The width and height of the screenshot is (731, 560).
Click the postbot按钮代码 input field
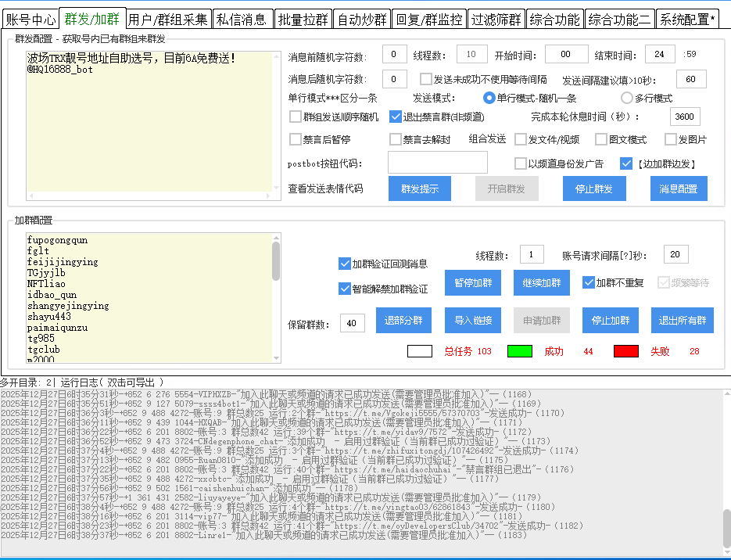438,163
